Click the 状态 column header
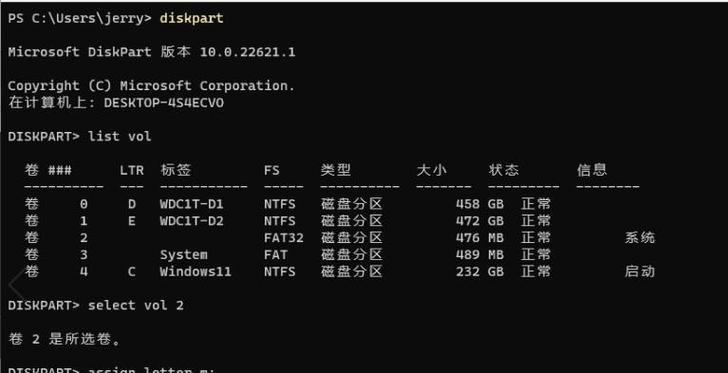Image resolution: width=728 pixels, height=373 pixels. coord(504,170)
